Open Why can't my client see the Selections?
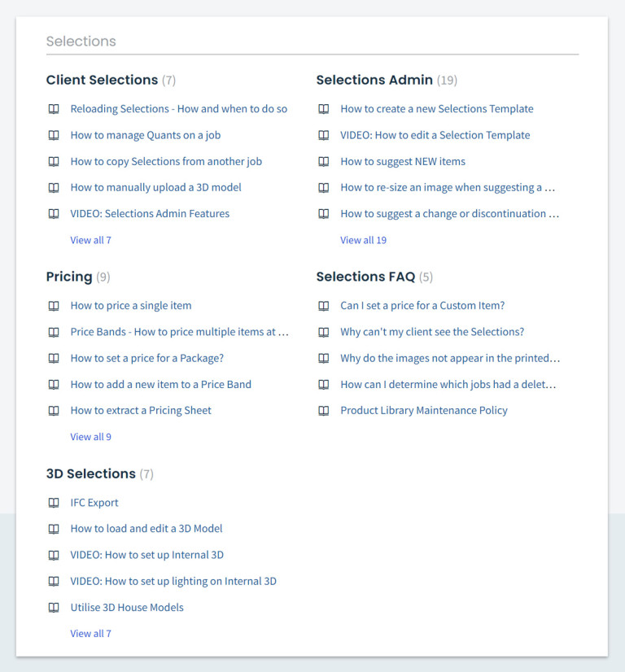The width and height of the screenshot is (625, 672). point(432,332)
